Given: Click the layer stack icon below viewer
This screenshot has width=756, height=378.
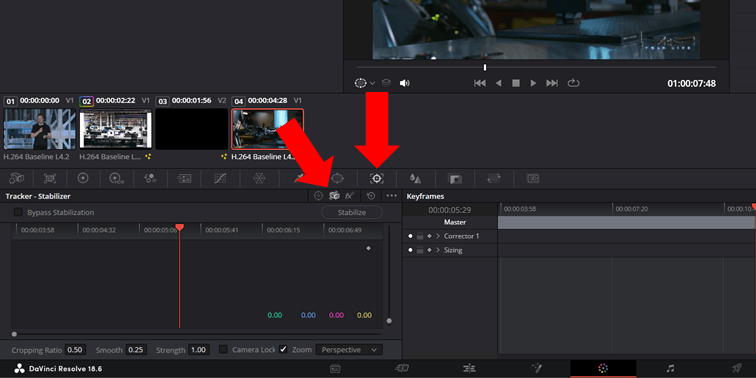Looking at the screenshot, I should pos(386,83).
